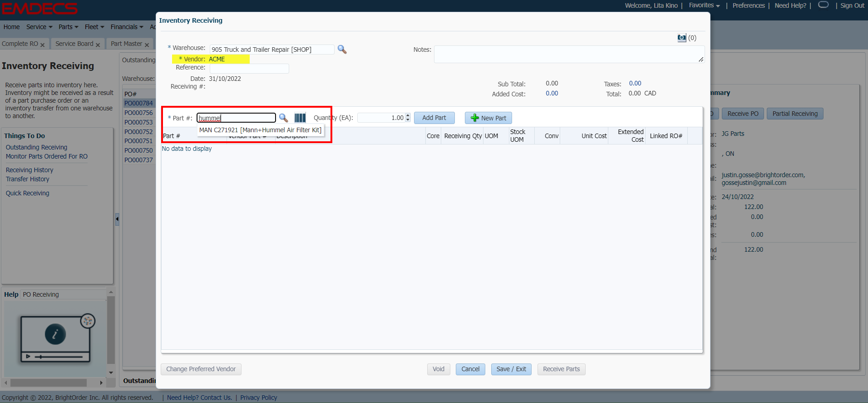Play the PO Receiving help video

coord(55,335)
